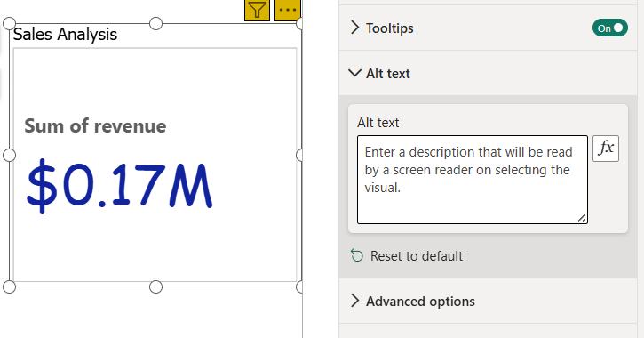Click the fx conditional formatting button

[606, 149]
